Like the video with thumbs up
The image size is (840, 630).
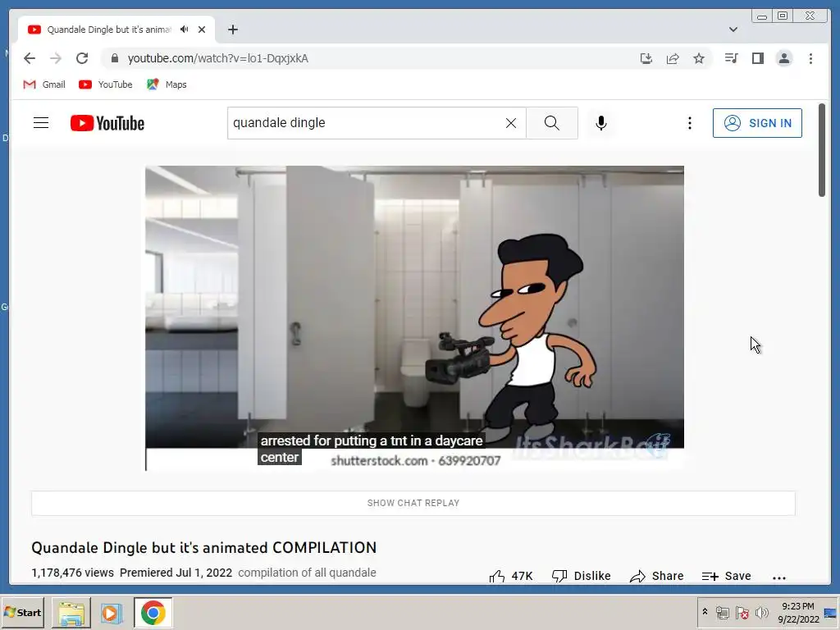[x=510, y=577]
